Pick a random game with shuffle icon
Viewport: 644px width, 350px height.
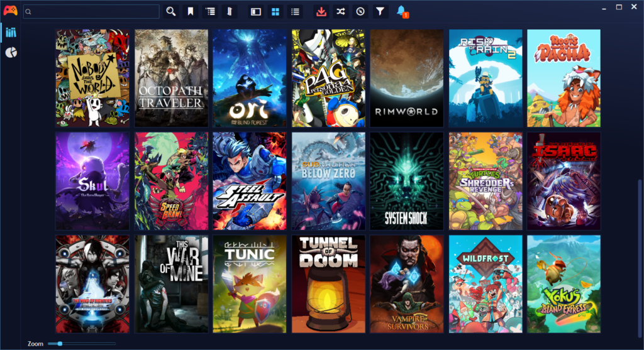(340, 11)
